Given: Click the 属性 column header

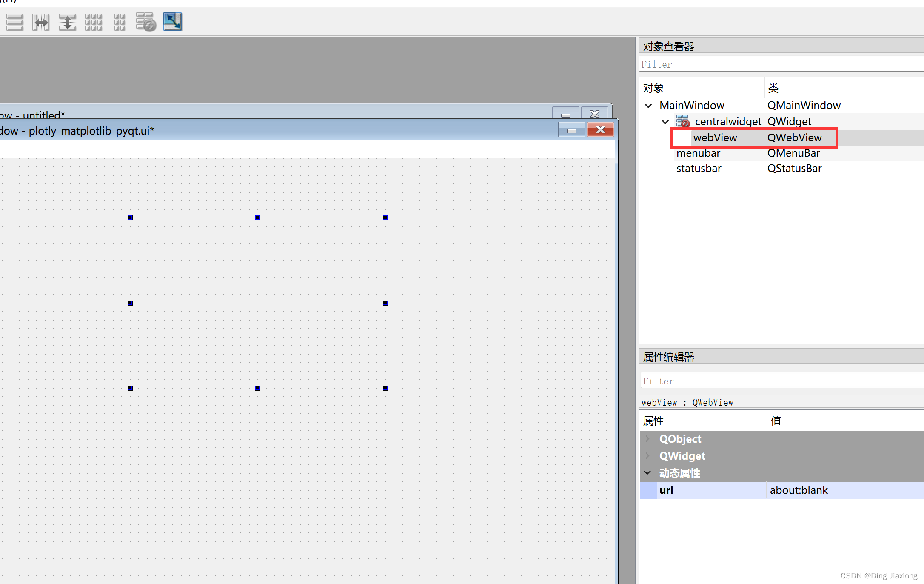Looking at the screenshot, I should 653,421.
